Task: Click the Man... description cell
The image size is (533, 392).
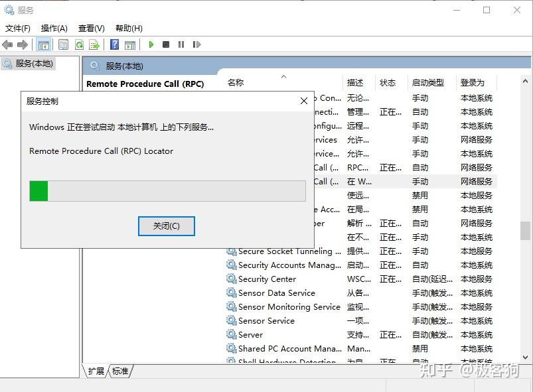Action: [x=358, y=348]
